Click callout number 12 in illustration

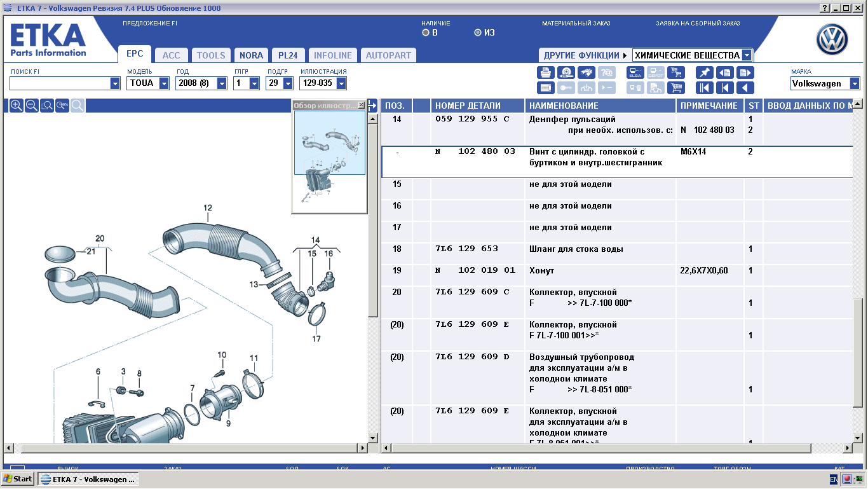pos(208,208)
